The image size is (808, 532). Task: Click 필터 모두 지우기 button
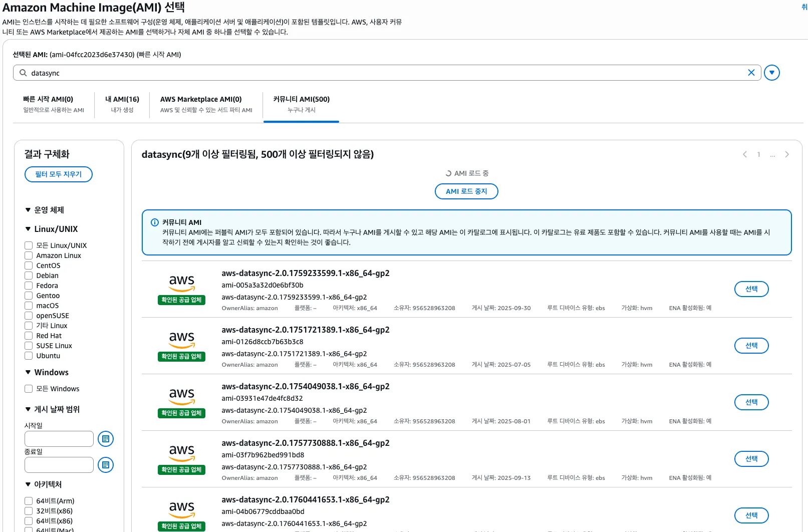coord(59,174)
